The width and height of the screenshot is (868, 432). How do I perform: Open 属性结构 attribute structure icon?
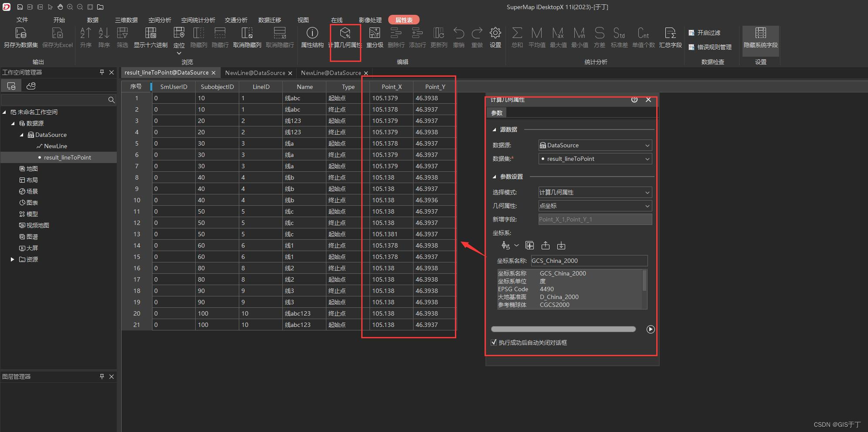tap(312, 33)
